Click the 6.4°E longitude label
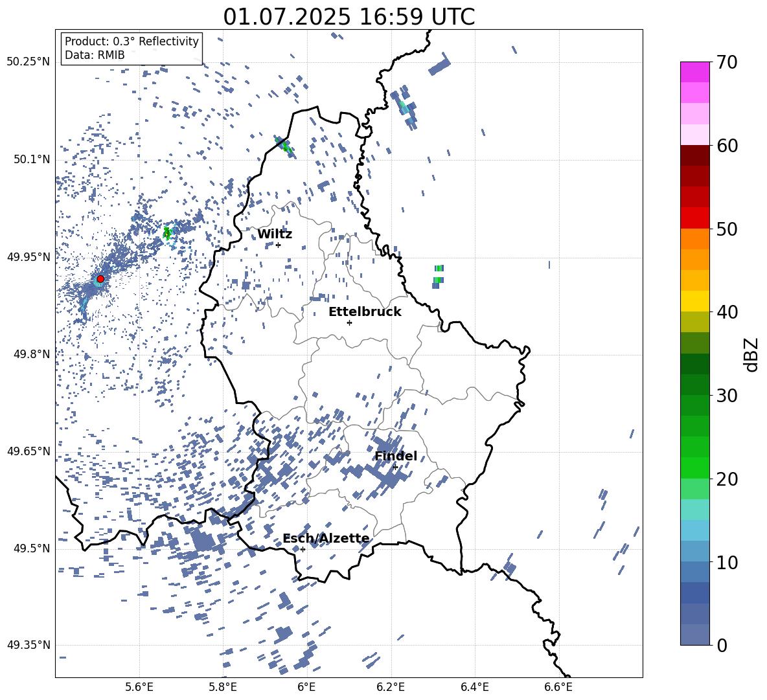Viewport: 767px width, 700px height. 474,687
